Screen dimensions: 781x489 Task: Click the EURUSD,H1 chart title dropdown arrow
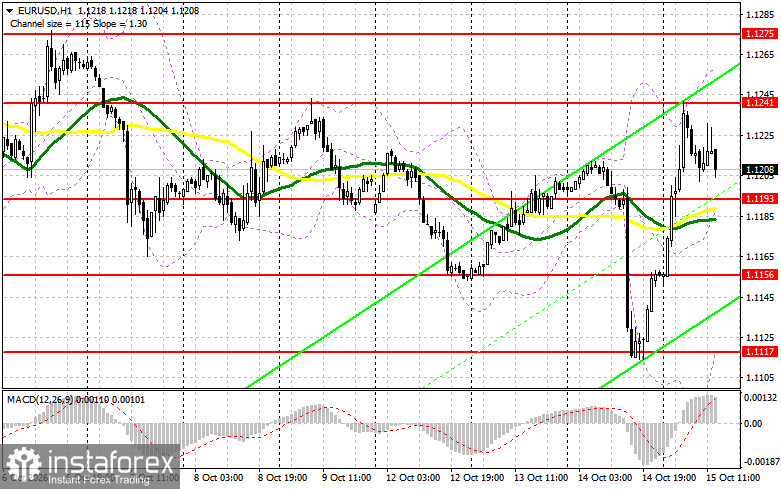point(10,10)
